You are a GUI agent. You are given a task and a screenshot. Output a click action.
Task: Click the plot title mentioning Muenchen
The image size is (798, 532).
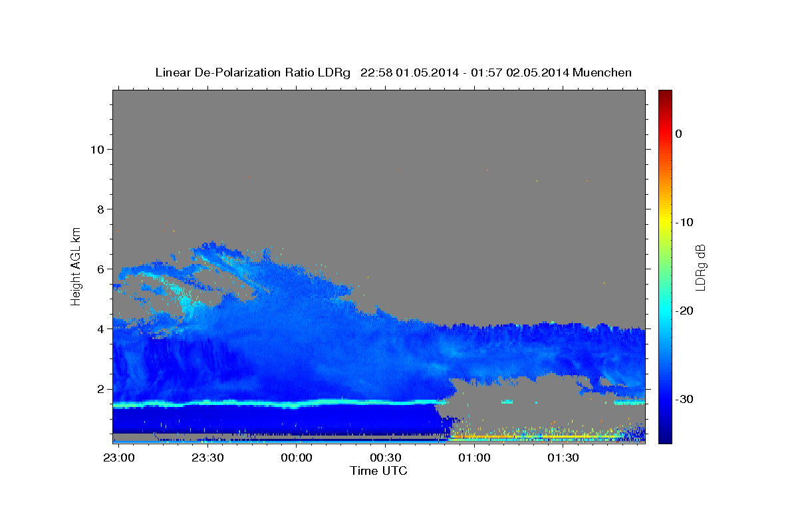click(393, 72)
